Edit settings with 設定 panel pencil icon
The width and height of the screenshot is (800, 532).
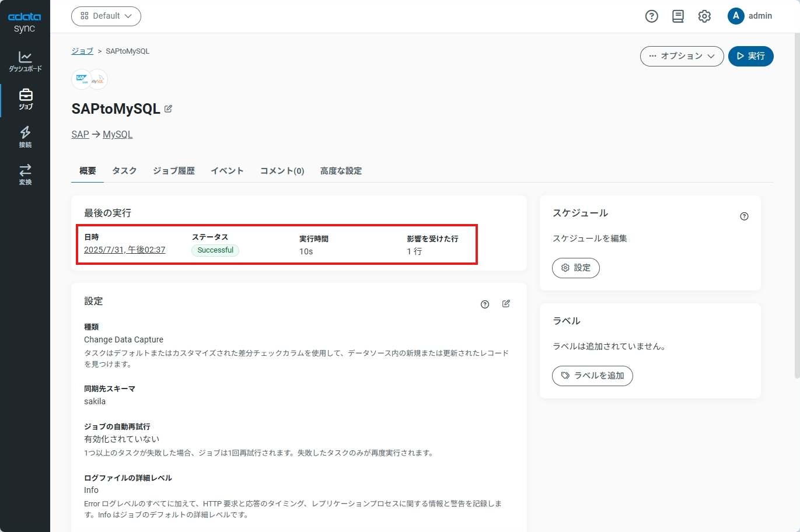point(506,303)
